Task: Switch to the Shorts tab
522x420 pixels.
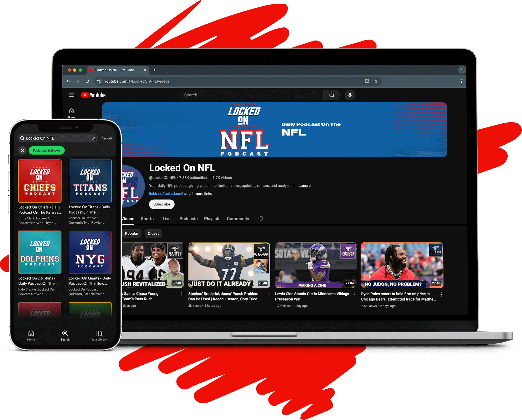Action: 147,219
